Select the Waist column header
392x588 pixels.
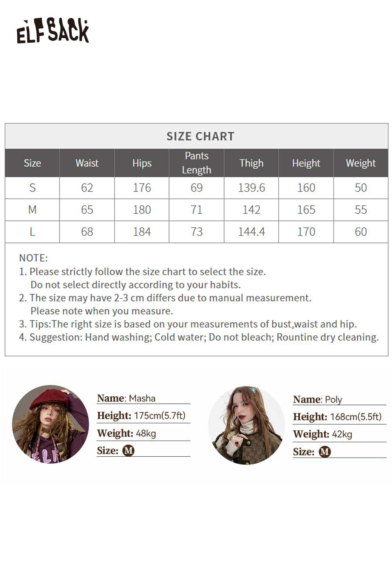[x=87, y=163]
